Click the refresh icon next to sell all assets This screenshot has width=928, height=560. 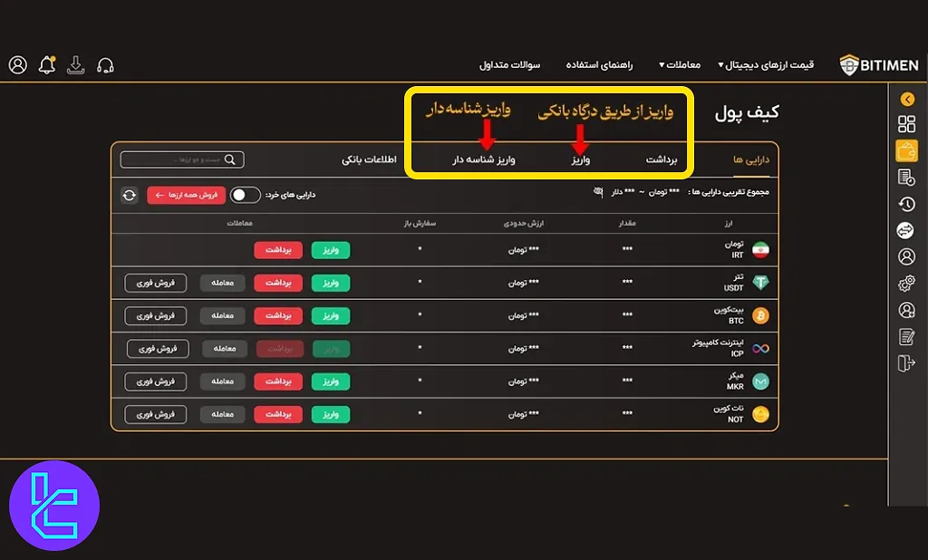click(130, 195)
